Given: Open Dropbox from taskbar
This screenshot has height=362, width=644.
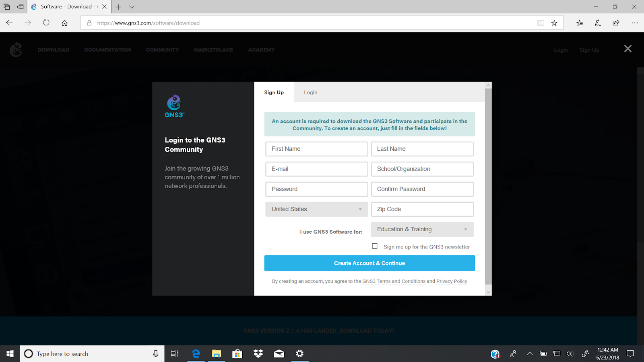Looking at the screenshot, I should (x=258, y=354).
